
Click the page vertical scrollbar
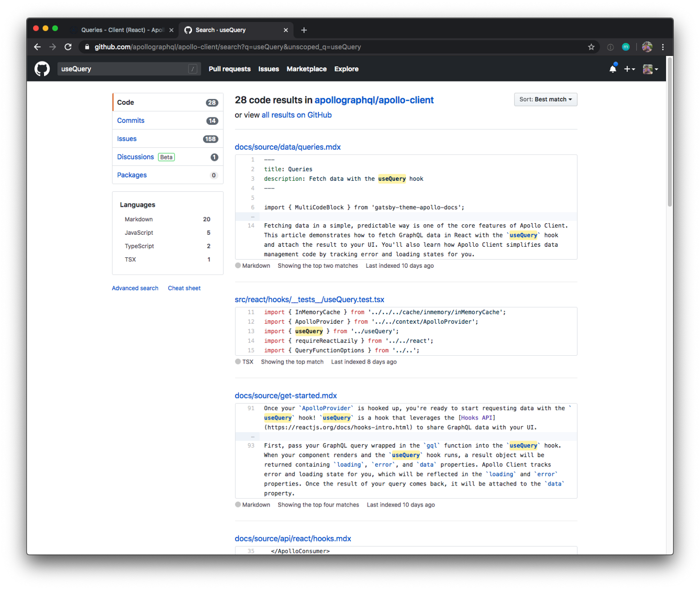pyautogui.click(x=670, y=132)
